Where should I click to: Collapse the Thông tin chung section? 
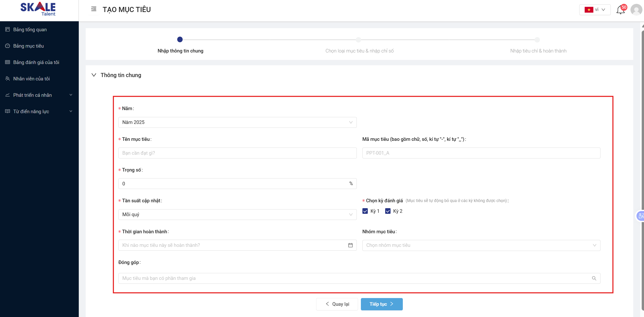point(94,75)
